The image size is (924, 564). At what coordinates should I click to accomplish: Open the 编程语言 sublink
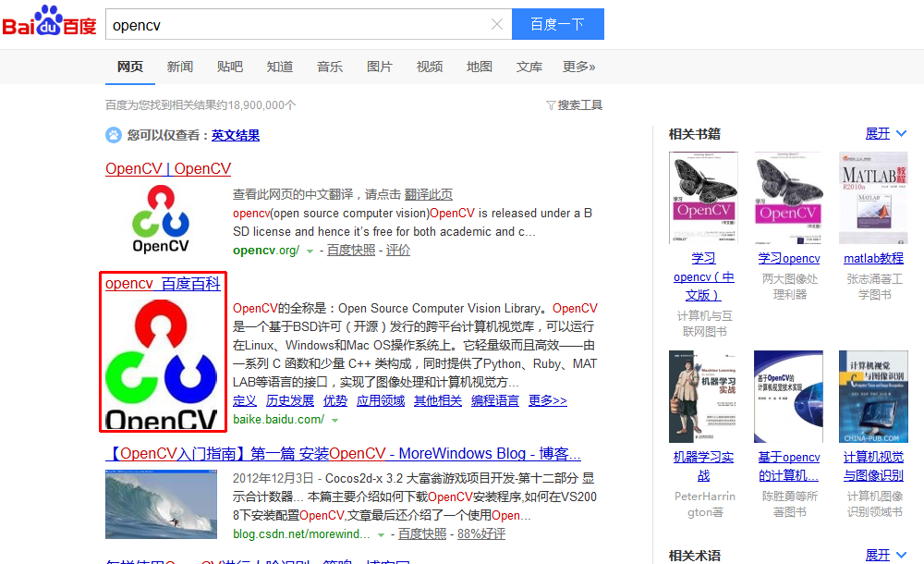click(495, 400)
